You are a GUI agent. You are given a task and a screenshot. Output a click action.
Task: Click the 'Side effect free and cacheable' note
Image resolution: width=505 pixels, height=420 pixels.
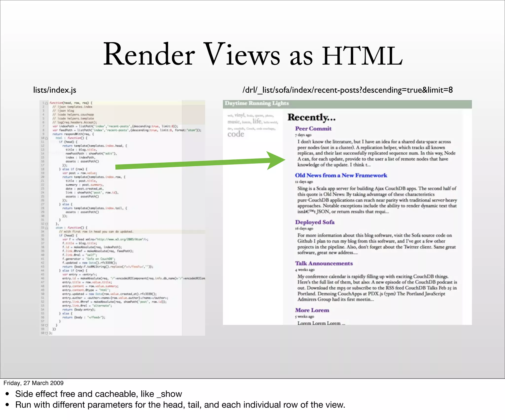coord(99,394)
